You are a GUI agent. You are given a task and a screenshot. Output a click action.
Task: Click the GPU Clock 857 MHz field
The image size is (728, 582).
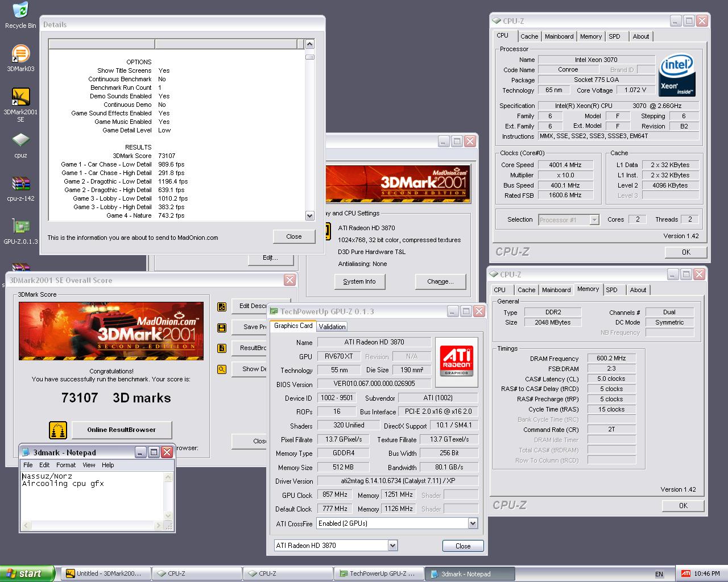[335, 495]
